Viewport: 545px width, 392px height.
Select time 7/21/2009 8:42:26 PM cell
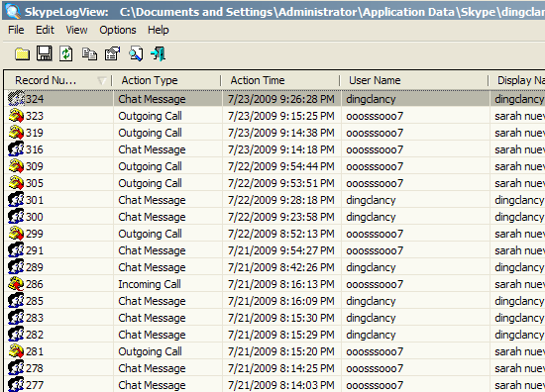pos(281,267)
